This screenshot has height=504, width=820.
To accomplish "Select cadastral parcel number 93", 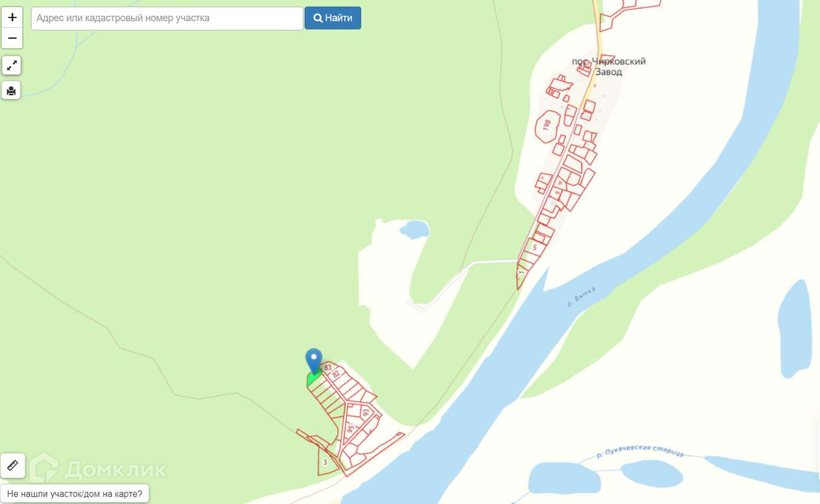I will (366, 413).
